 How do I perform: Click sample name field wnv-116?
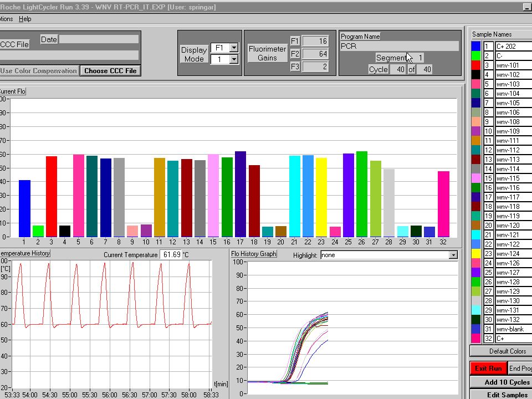pos(514,188)
